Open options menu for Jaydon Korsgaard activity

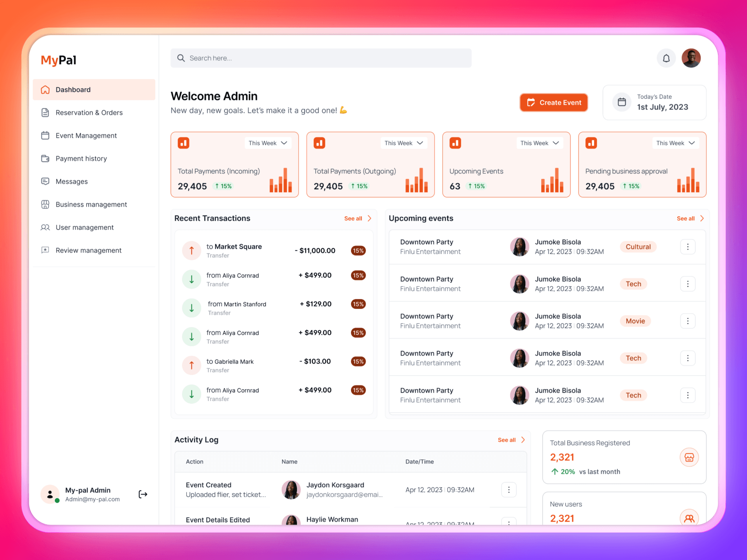click(x=509, y=490)
